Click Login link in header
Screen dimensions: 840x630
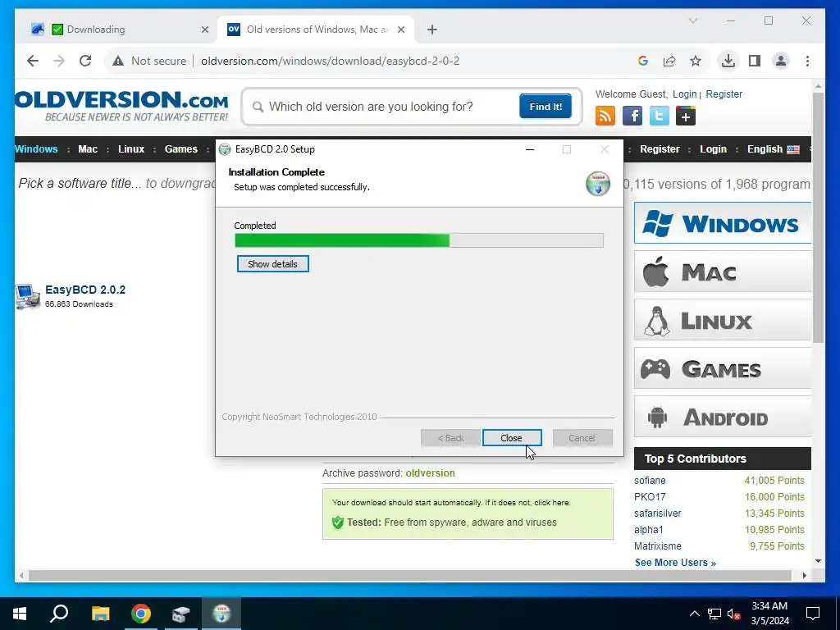point(685,94)
